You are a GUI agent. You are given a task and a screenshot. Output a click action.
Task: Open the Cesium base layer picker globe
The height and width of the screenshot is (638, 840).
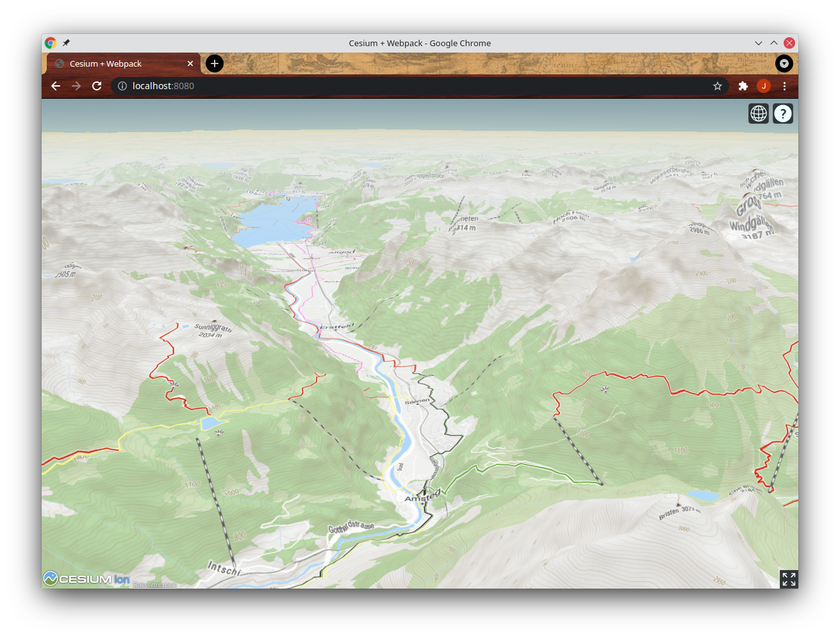759,113
